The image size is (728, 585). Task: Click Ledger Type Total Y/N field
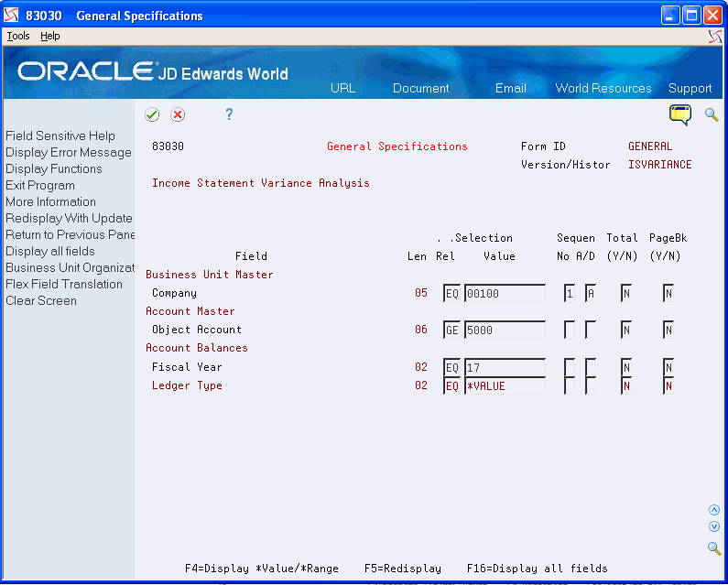626,385
